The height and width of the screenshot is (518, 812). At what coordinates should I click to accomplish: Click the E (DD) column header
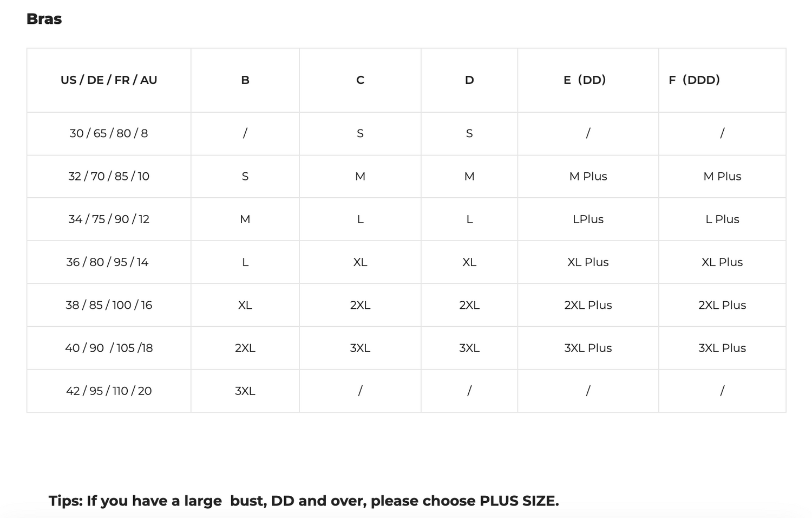585,80
